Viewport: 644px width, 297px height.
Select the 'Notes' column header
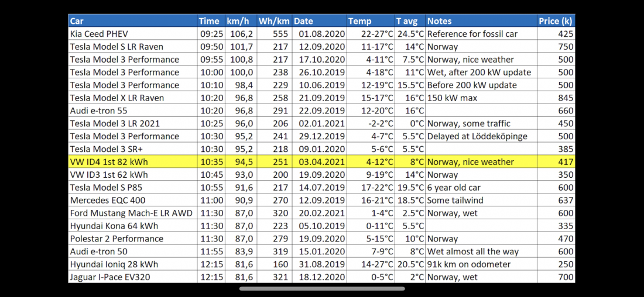coord(481,21)
